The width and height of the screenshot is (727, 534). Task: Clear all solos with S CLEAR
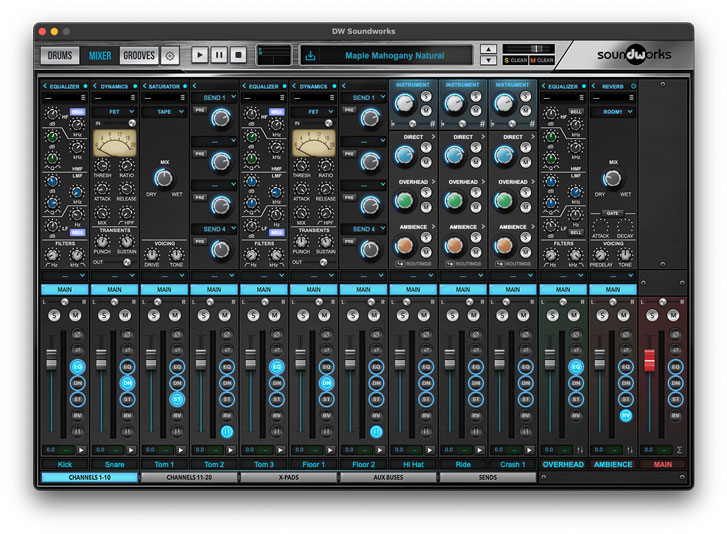[515, 60]
